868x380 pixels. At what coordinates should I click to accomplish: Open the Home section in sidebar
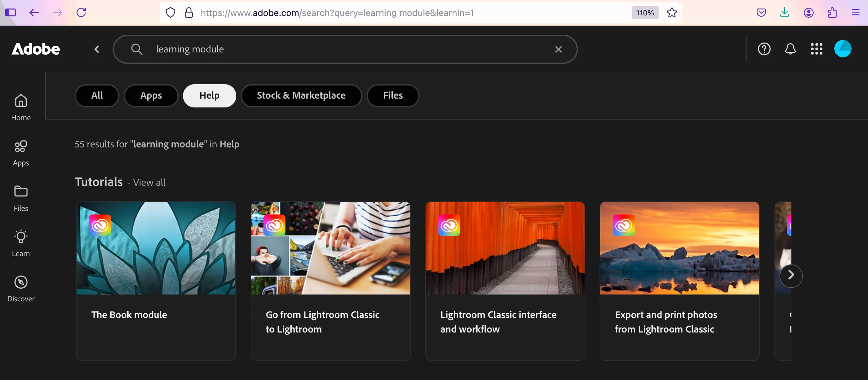pyautogui.click(x=21, y=107)
